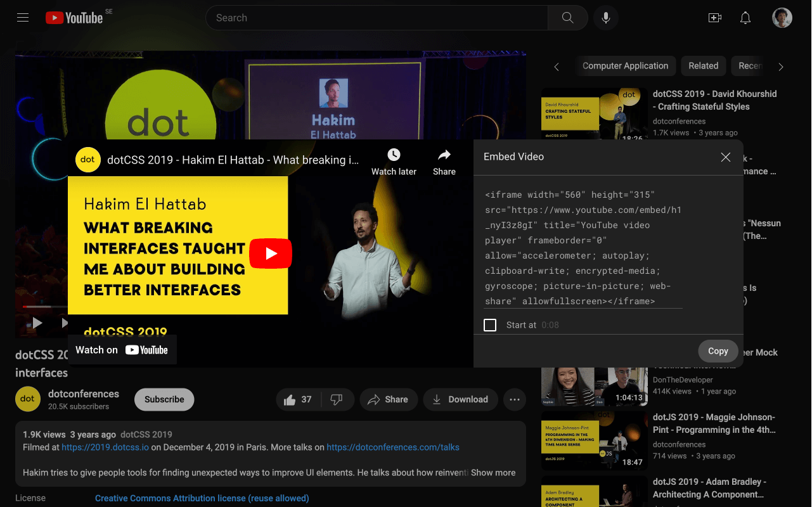
Task: Open the dotJS 2019 Maggie Johnson-Pint thumbnail
Action: [x=594, y=440]
